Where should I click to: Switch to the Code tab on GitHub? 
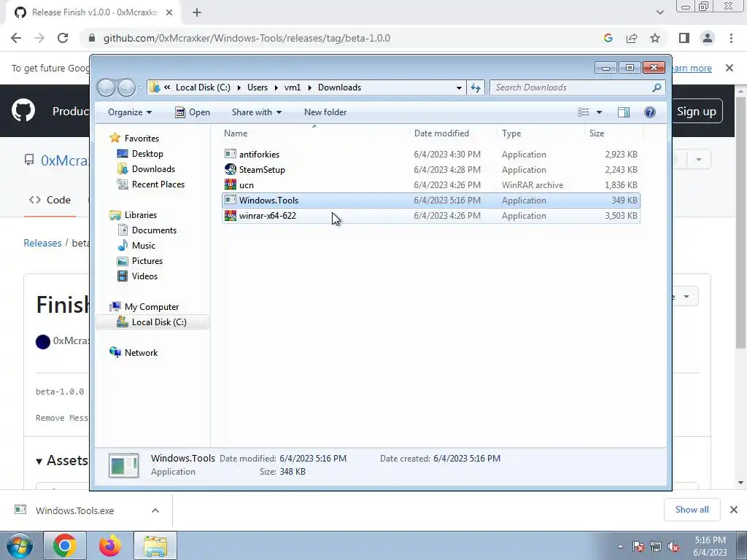(50, 200)
